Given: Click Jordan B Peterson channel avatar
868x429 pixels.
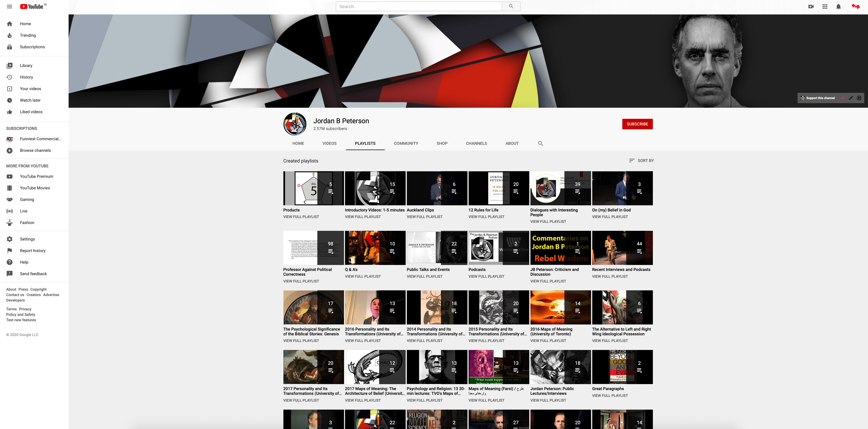Looking at the screenshot, I should coord(295,124).
